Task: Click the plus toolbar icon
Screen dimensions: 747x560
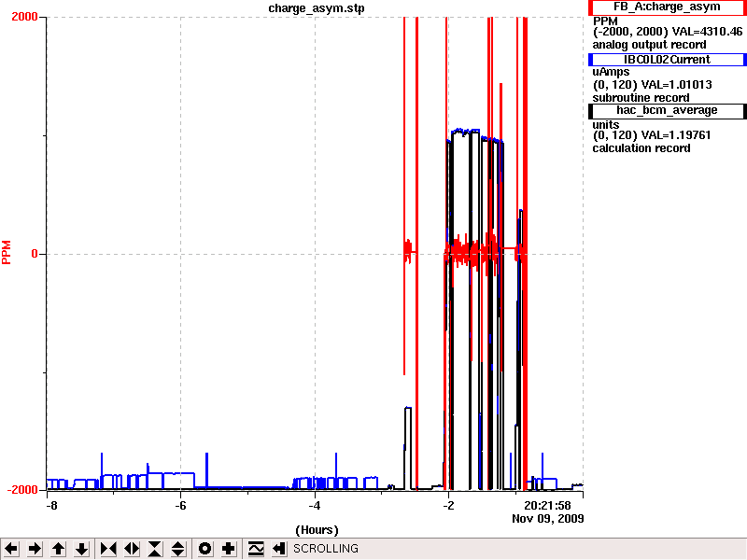Action: click(228, 549)
